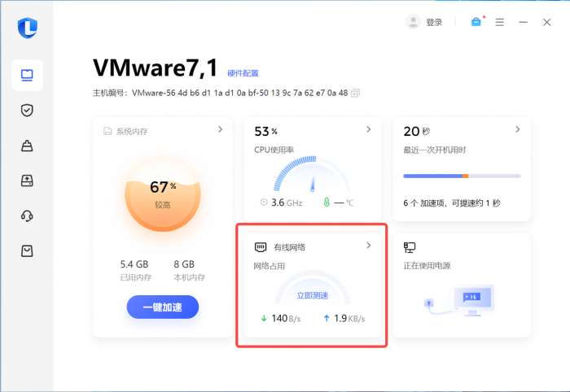Expand the boot time card chevron
The image size is (570, 392).
518,129
